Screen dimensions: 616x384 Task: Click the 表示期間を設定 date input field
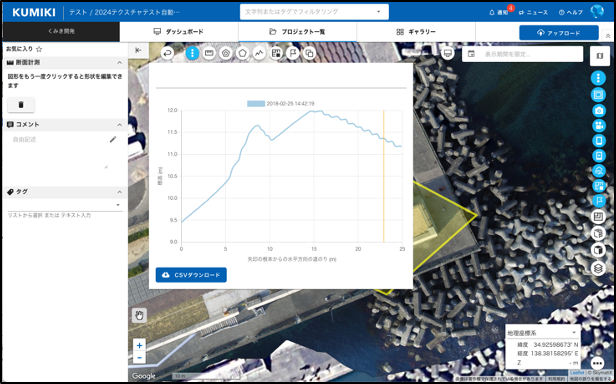coord(522,54)
